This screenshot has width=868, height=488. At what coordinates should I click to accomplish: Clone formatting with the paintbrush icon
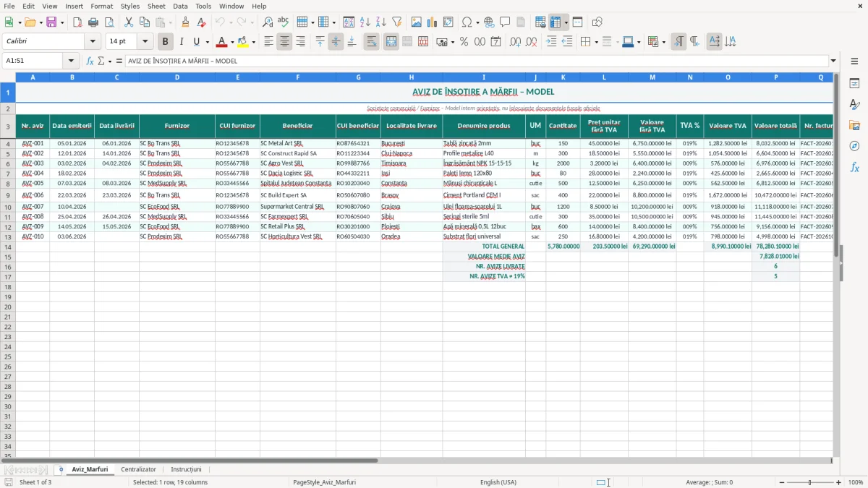pos(185,22)
